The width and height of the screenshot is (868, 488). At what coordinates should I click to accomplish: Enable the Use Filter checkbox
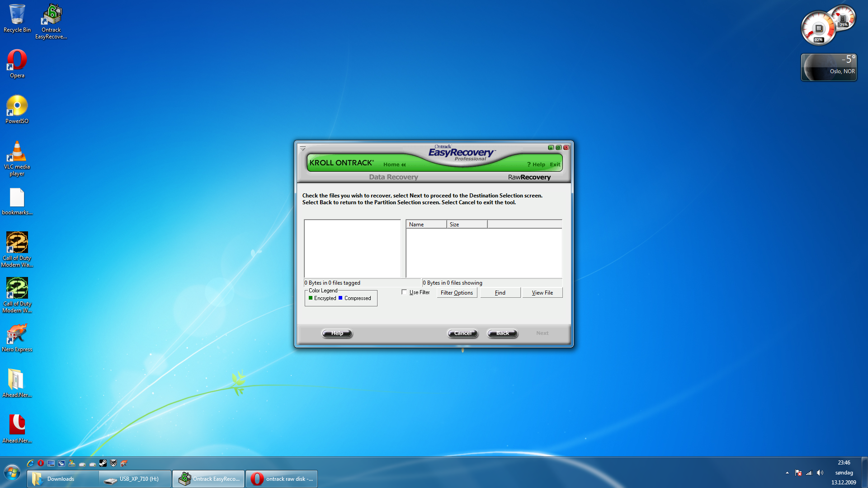coord(404,292)
